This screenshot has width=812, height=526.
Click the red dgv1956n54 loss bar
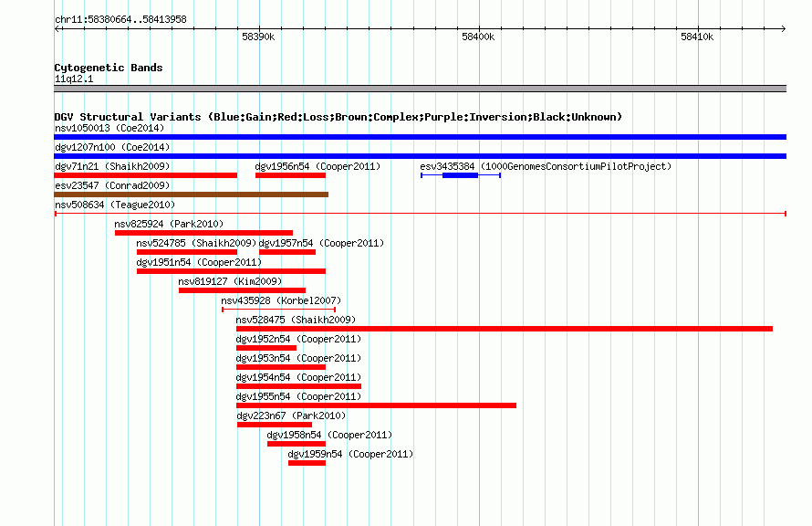click(x=290, y=175)
